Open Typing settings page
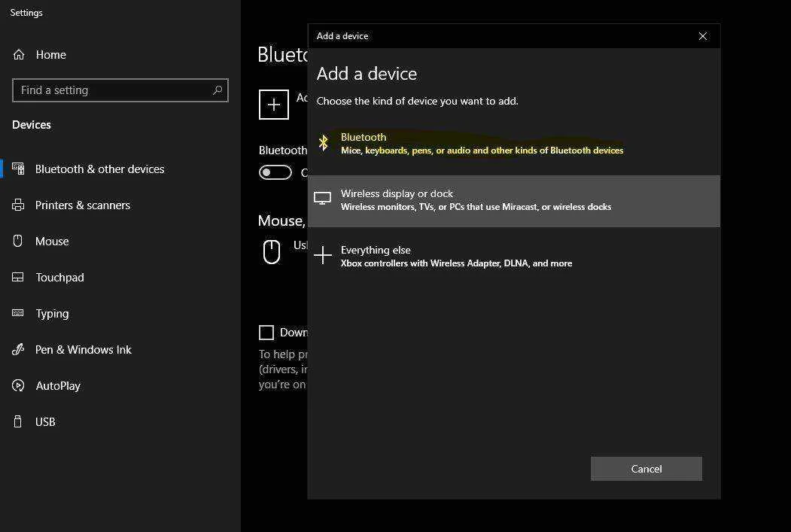The image size is (791, 532). point(53,314)
